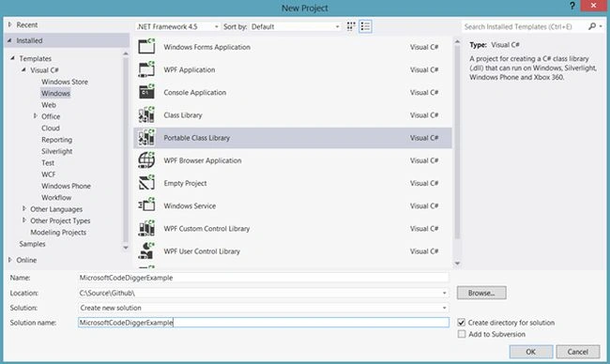
Task: Collapse the Visual C# tree node
Action: pos(23,70)
